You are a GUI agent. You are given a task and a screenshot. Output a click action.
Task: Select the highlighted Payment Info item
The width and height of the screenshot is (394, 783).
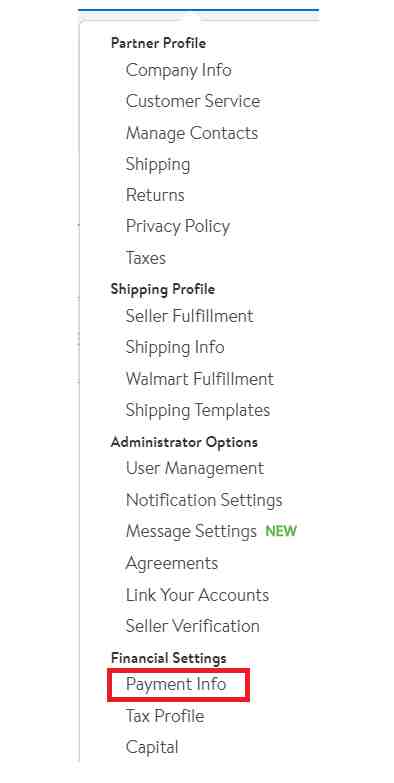tap(176, 684)
